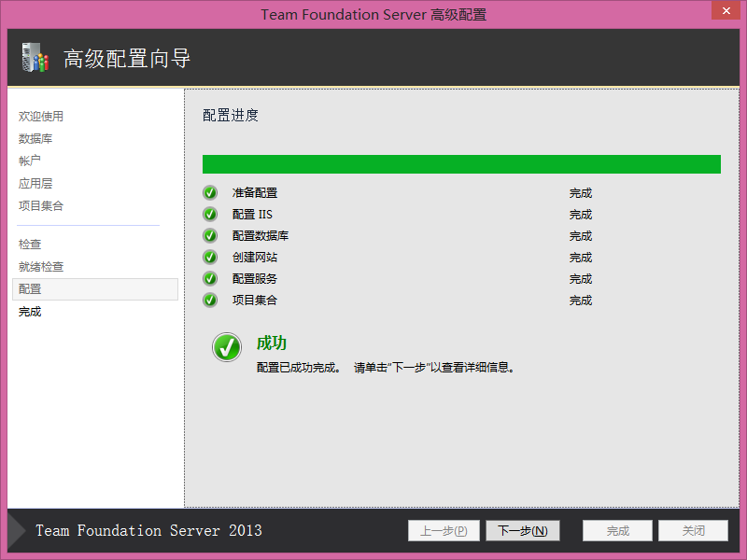Select 完成 step in the sidebar
This screenshot has width=747, height=560.
[30, 312]
